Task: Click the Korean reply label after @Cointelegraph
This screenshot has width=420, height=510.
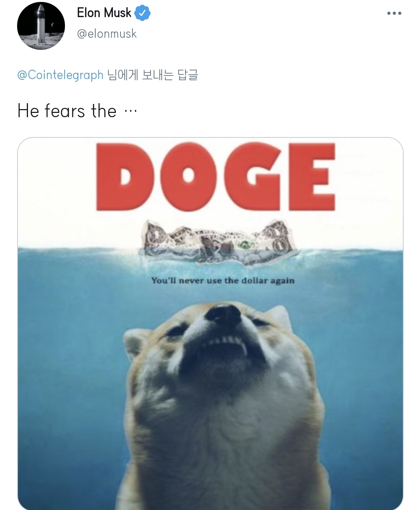Action: coord(153,74)
